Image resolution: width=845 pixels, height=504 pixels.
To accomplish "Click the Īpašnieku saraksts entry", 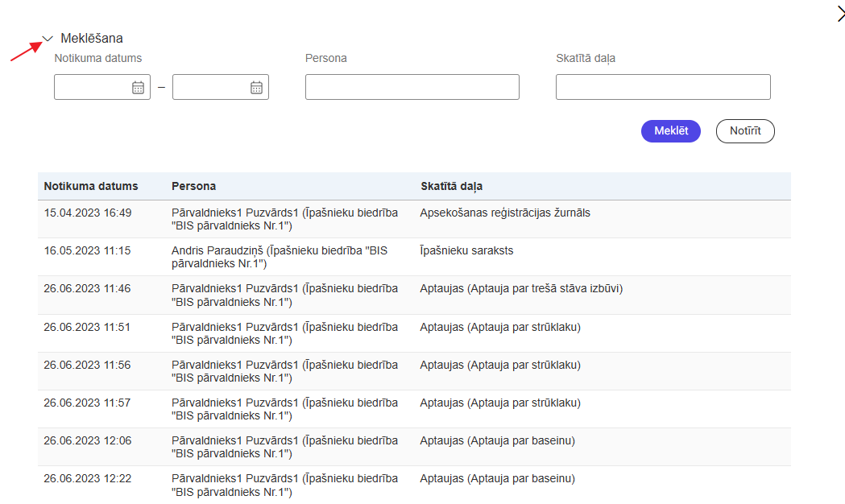I will [466, 250].
